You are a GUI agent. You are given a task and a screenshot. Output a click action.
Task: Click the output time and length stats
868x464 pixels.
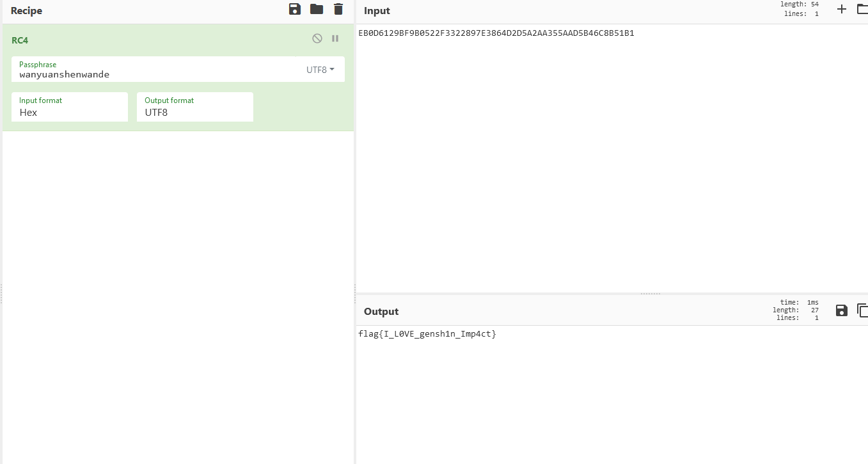coord(795,310)
